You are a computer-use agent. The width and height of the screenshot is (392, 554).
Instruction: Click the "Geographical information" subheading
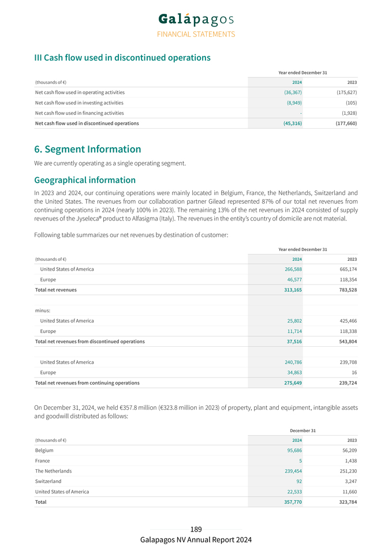pos(85,179)
